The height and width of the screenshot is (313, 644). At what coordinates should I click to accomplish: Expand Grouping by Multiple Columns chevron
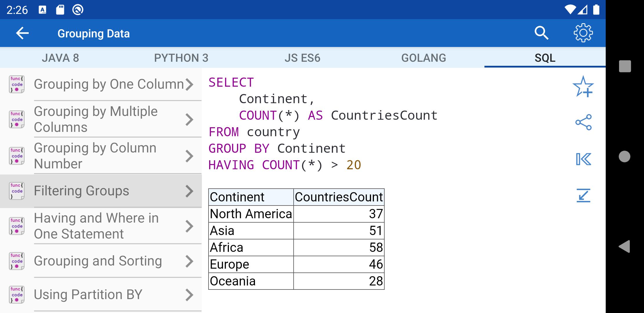click(189, 119)
